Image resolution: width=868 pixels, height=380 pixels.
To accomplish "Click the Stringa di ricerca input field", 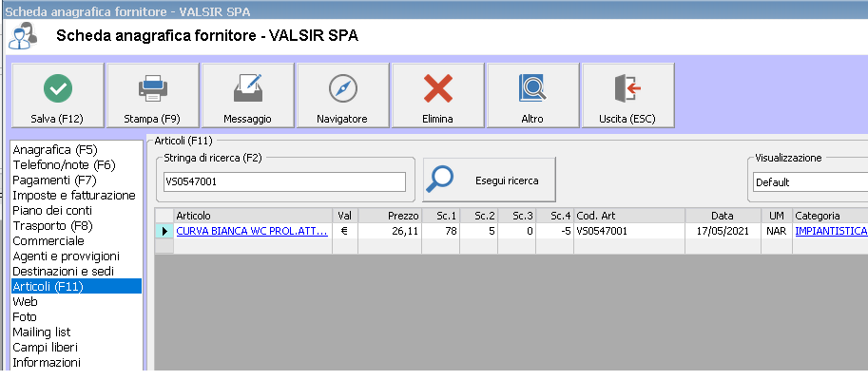I will click(285, 182).
